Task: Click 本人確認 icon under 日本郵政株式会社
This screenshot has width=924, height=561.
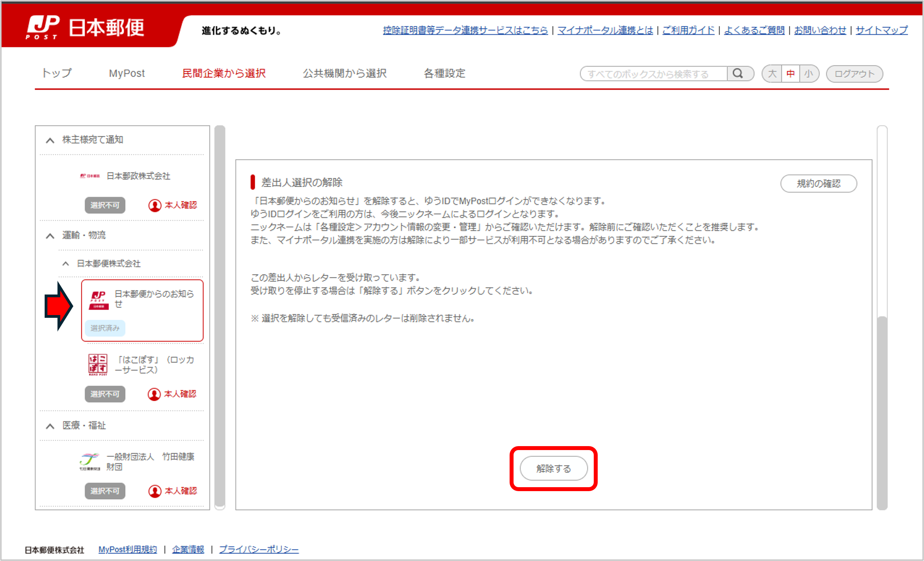Action: pyautogui.click(x=155, y=205)
